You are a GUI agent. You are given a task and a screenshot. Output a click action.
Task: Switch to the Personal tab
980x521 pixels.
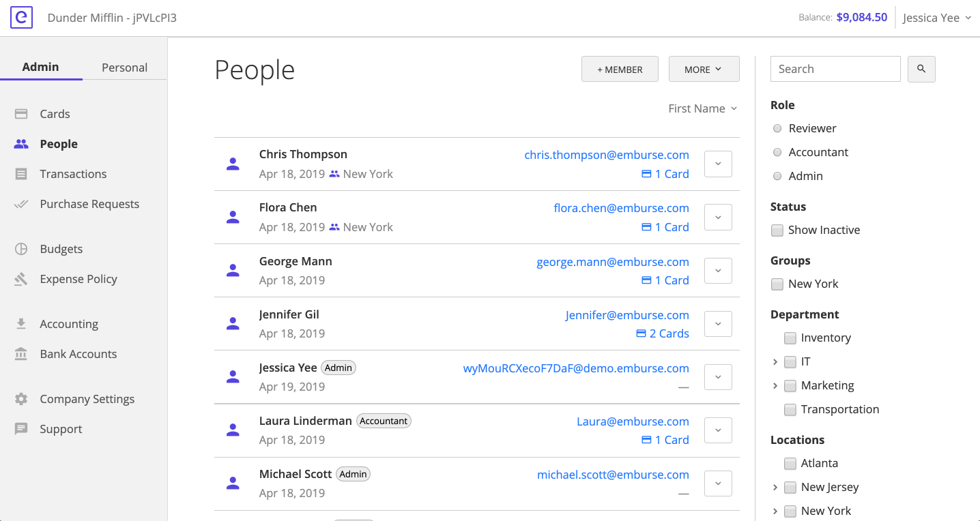click(124, 68)
